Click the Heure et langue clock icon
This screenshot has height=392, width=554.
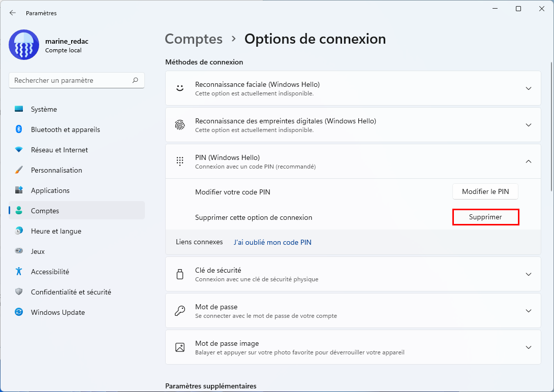(19, 231)
